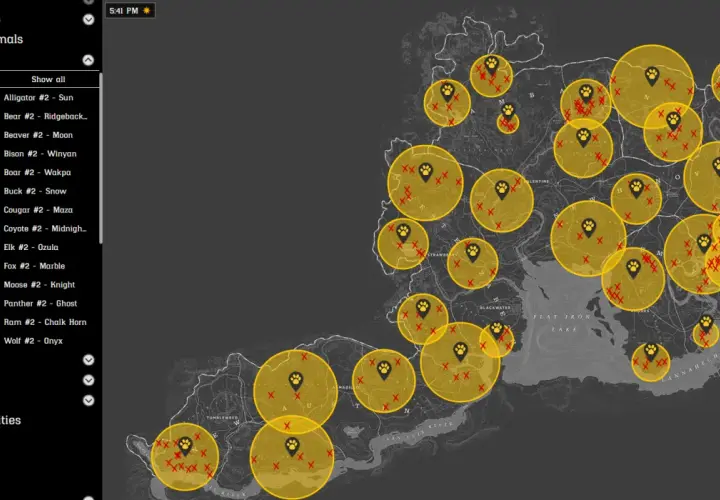Click the northernmost paw marker on the map
This screenshot has width=720, height=500.
pos(491,65)
